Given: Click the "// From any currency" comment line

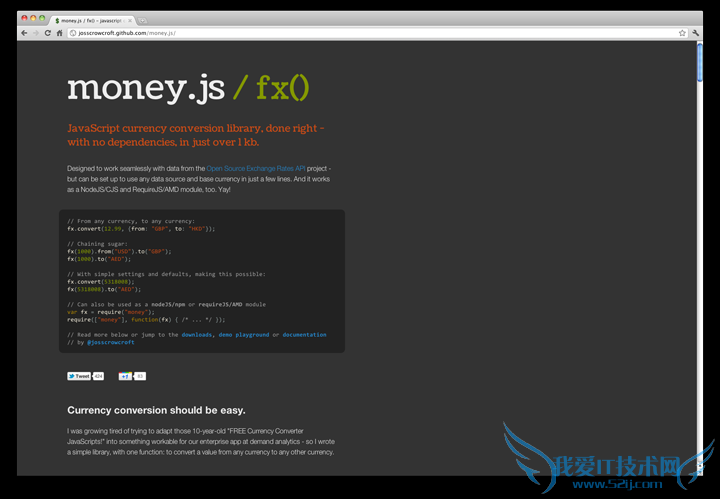Looking at the screenshot, I should pos(131,221).
